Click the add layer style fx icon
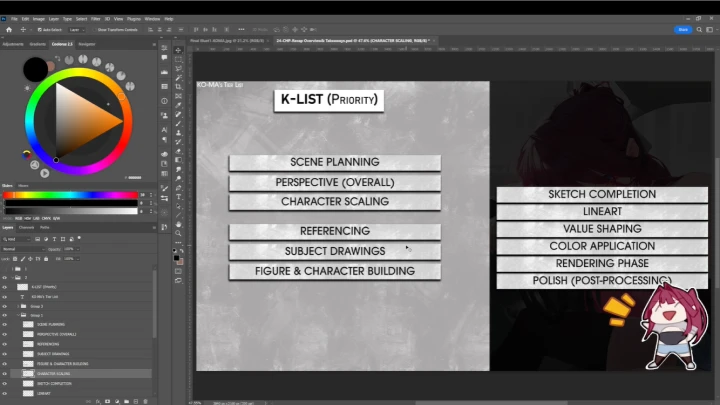Image resolution: width=720 pixels, height=405 pixels. [x=98, y=402]
